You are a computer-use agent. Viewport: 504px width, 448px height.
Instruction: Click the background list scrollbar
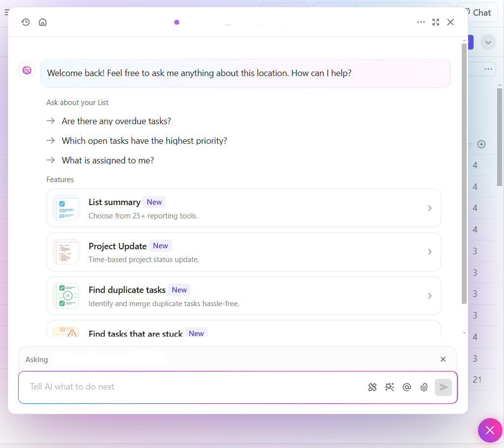pyautogui.click(x=499, y=137)
